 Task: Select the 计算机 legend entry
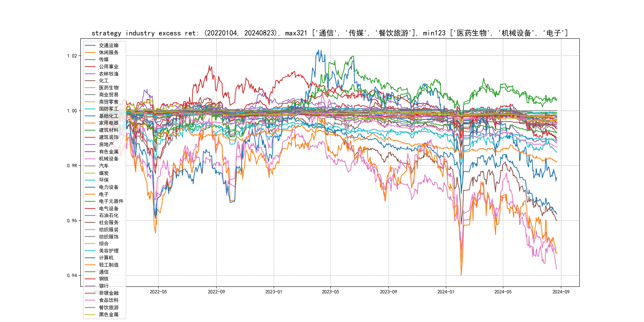106,258
